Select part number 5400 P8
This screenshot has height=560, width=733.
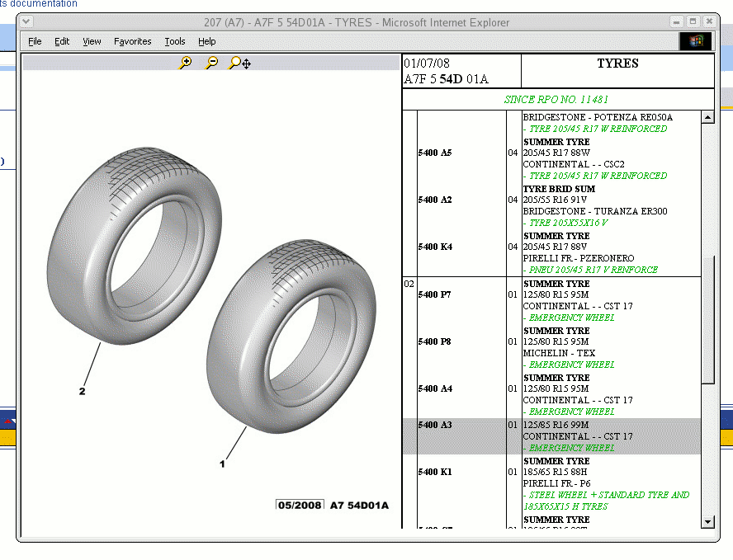(434, 342)
